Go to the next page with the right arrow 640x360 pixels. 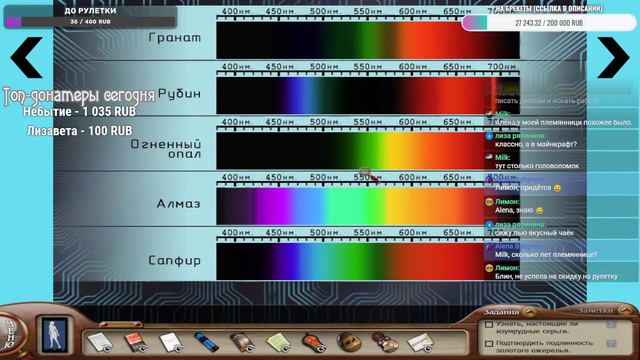click(x=613, y=57)
